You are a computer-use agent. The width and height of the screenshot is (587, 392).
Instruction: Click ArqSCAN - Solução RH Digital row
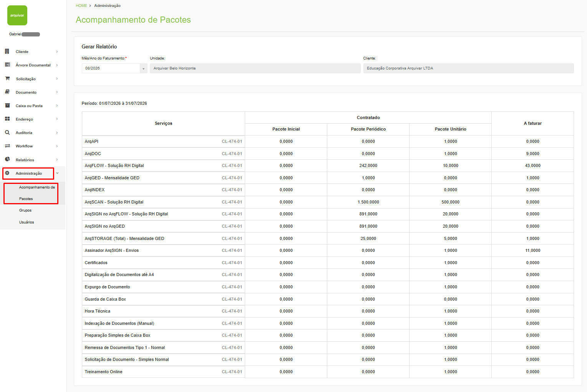pyautogui.click(x=114, y=202)
